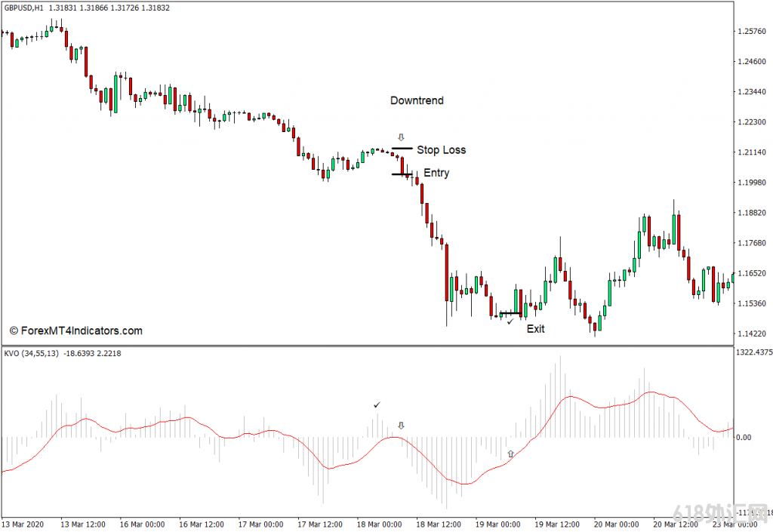
Task: Click the 1.25760 price level on axis
Action: click(752, 31)
